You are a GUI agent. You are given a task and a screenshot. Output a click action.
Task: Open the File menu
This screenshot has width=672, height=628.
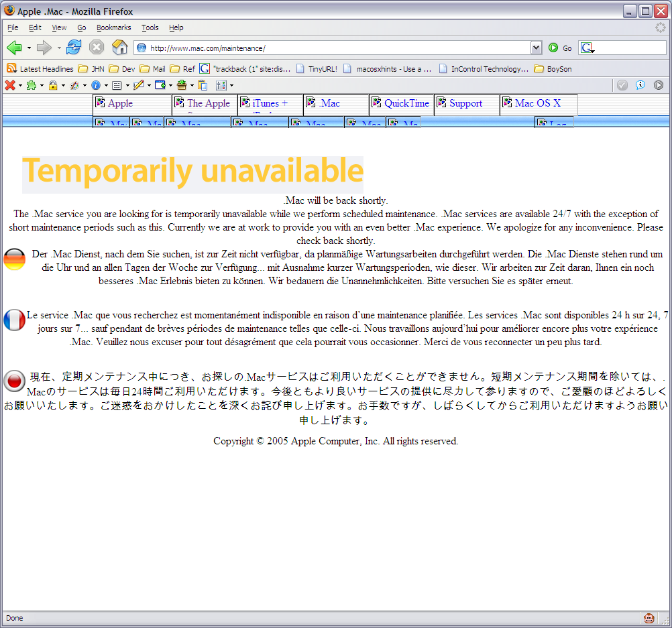point(13,27)
